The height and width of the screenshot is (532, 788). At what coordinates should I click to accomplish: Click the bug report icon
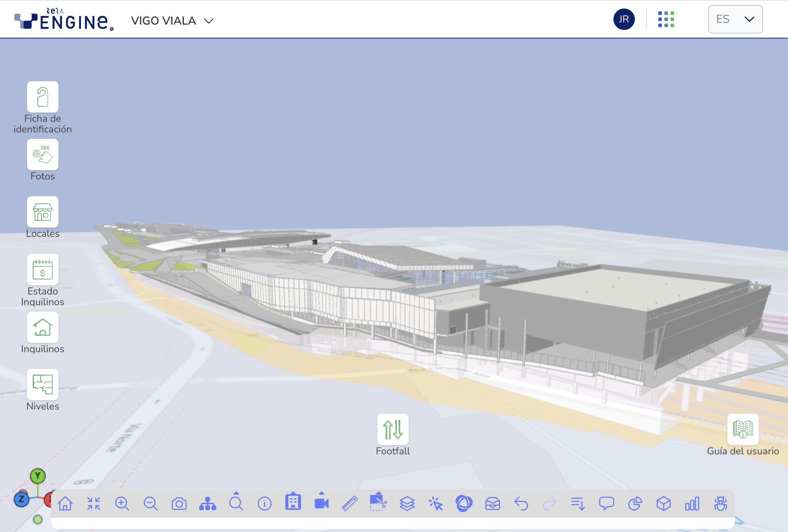[x=720, y=504]
